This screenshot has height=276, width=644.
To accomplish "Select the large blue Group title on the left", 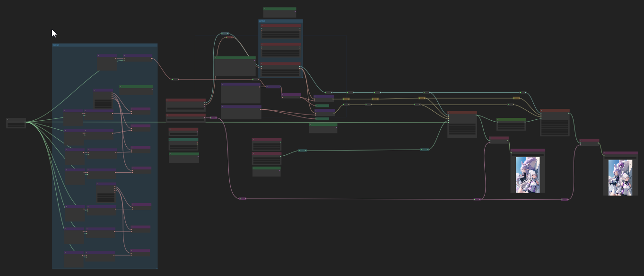I will click(x=56, y=45).
